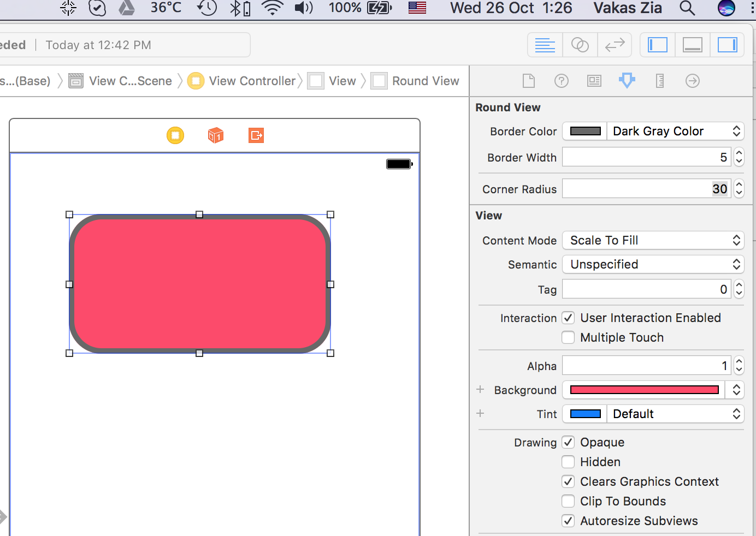Screen dimensions: 756x536
Task: Click the First Responder cube icon
Action: point(216,135)
